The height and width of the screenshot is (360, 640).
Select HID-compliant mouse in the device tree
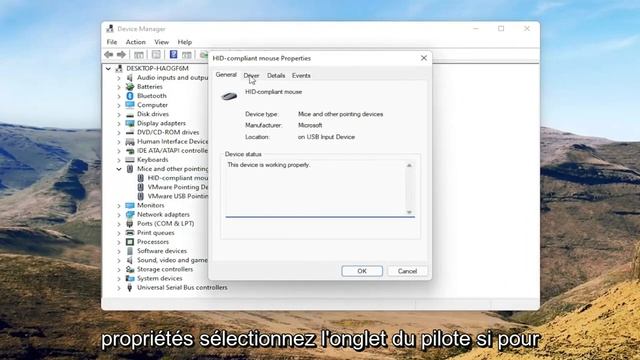pyautogui.click(x=178, y=178)
